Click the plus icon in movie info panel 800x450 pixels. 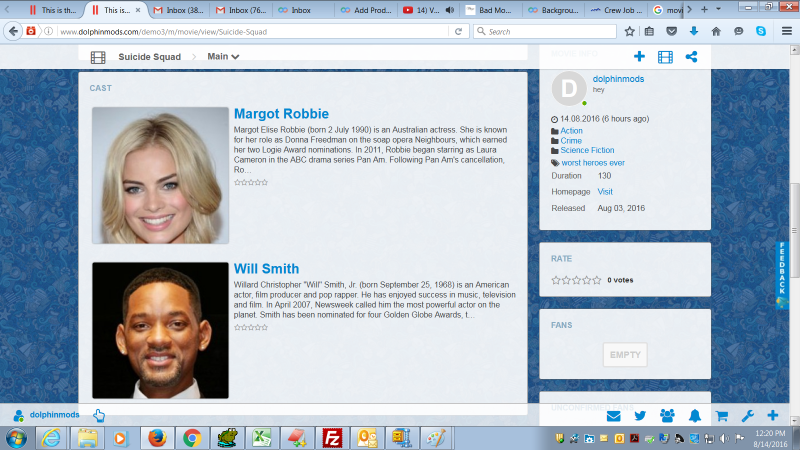tap(639, 57)
